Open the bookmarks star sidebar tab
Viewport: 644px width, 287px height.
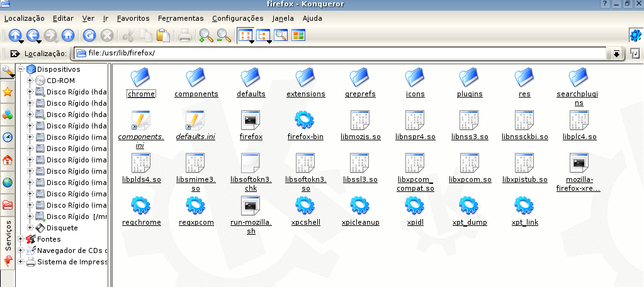pyautogui.click(x=8, y=92)
